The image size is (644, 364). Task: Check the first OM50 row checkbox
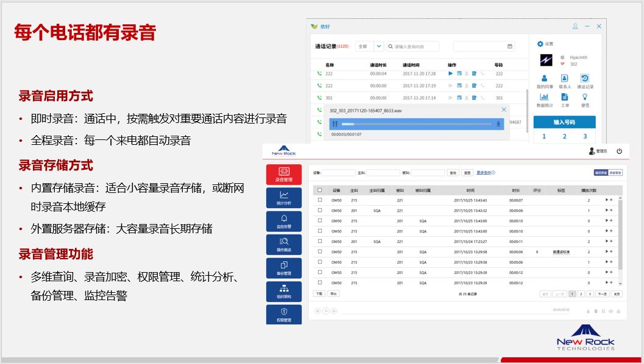tap(320, 200)
